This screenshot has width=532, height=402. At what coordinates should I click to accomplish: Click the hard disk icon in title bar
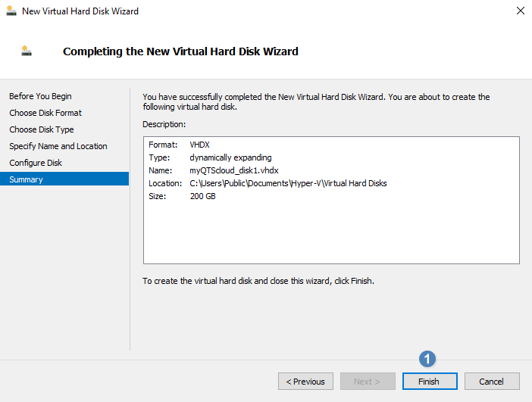(11, 11)
